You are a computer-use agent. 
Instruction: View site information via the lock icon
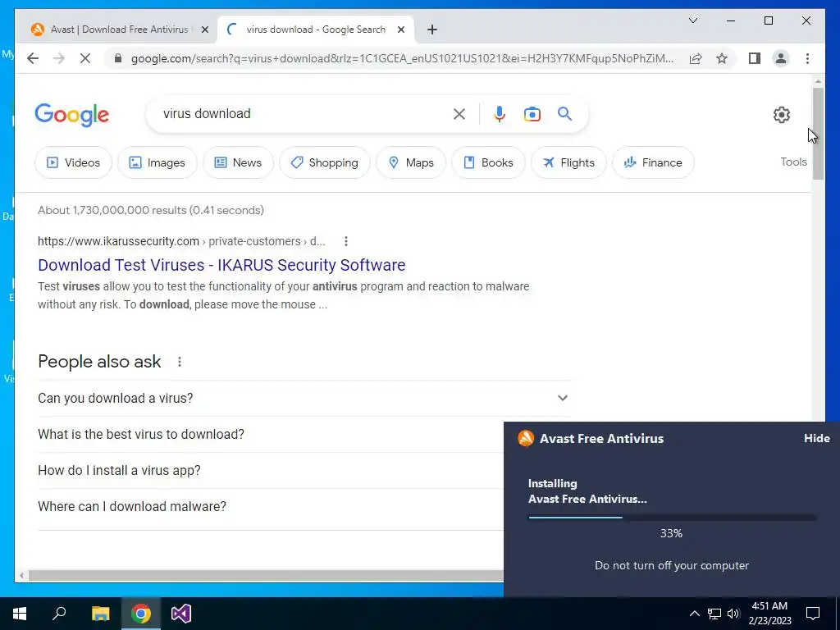click(118, 58)
